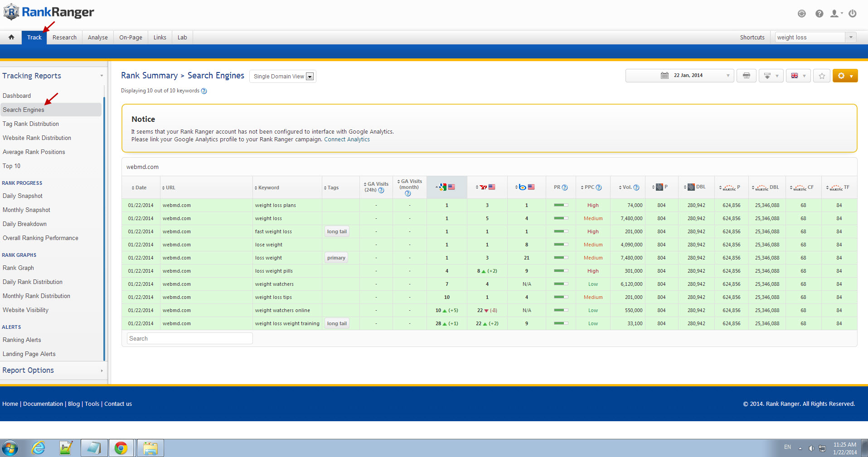This screenshot has height=457, width=868.
Task: Click the sync refresh icon in header
Action: click(x=802, y=14)
